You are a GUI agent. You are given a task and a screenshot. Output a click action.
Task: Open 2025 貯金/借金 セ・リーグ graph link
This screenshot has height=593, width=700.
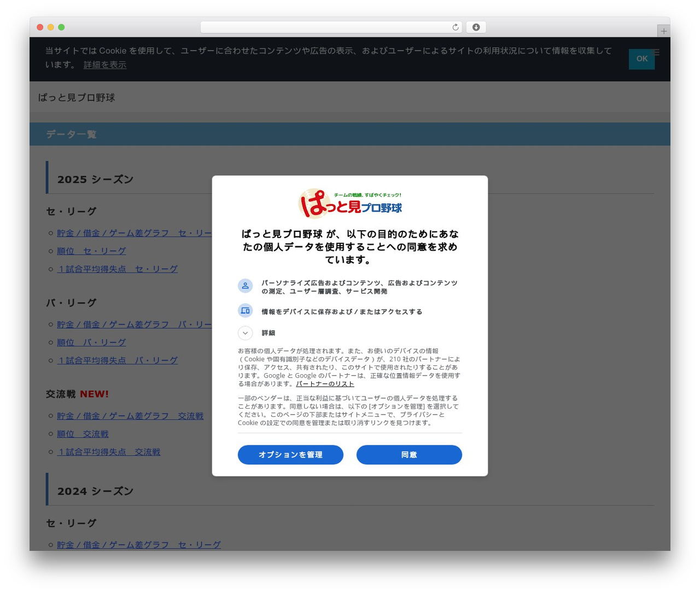(135, 233)
